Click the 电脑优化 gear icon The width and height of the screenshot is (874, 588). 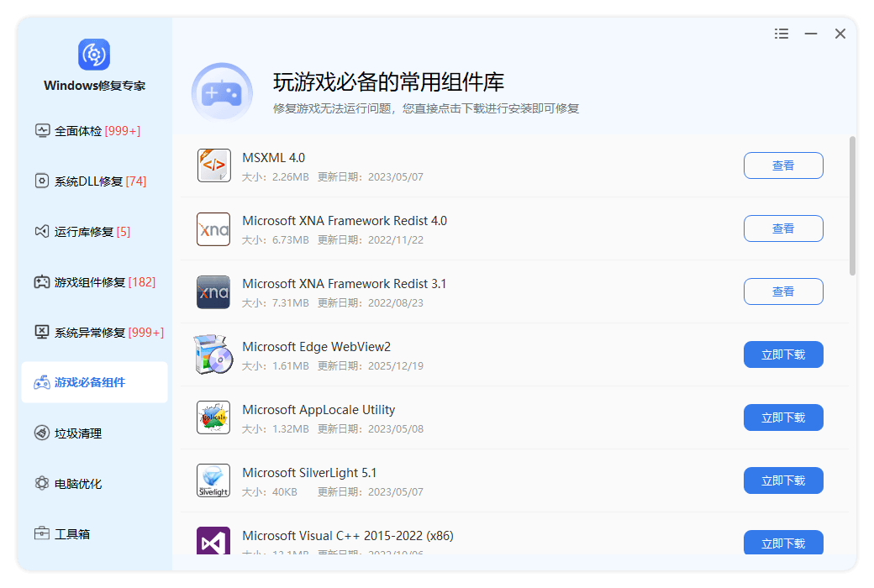coord(42,483)
